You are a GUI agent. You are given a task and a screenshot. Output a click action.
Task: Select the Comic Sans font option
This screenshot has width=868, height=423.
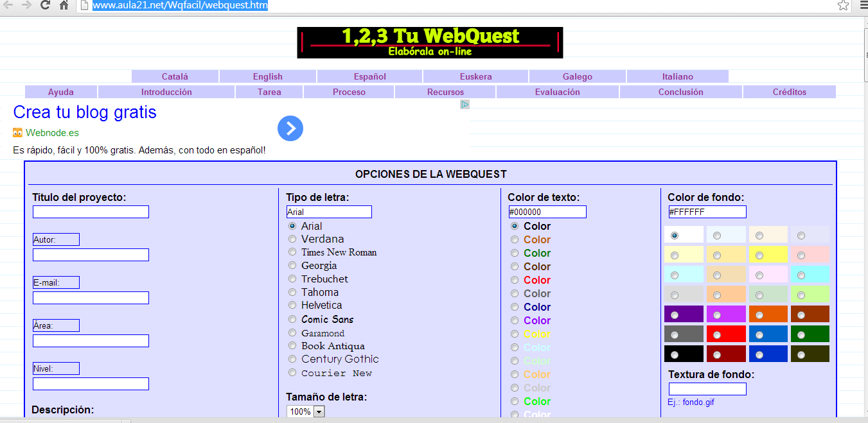[292, 319]
